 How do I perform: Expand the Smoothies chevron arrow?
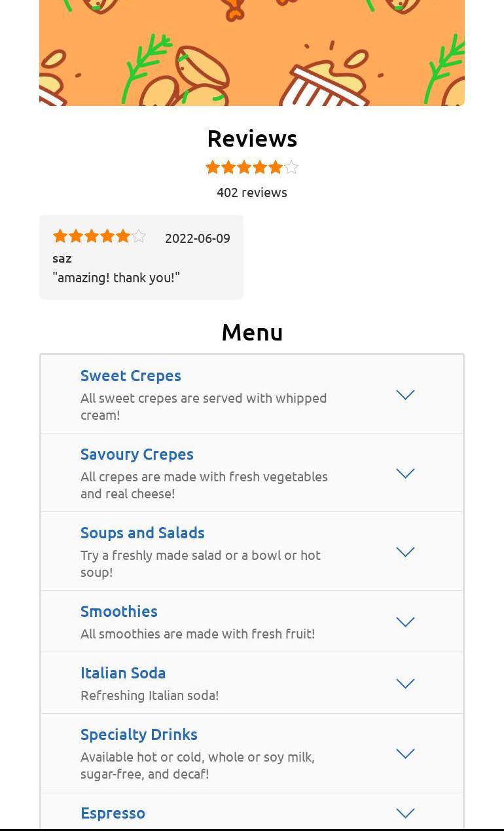click(x=405, y=621)
